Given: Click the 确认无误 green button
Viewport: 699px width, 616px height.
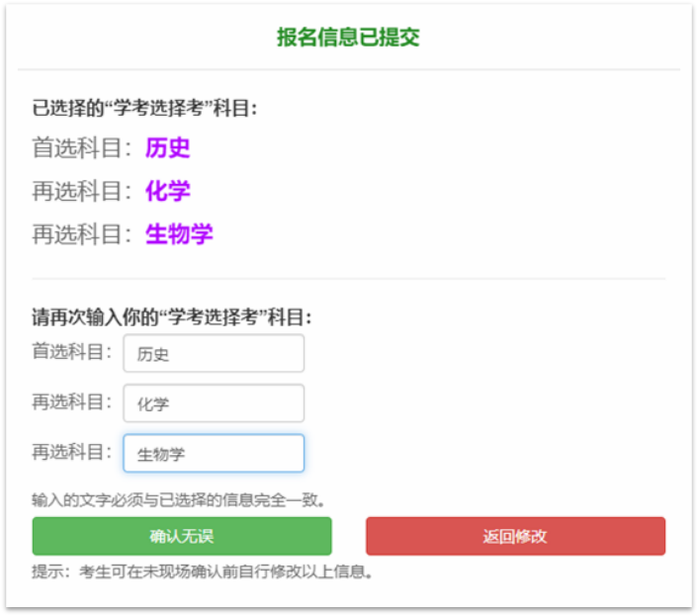Looking at the screenshot, I should point(182,536).
